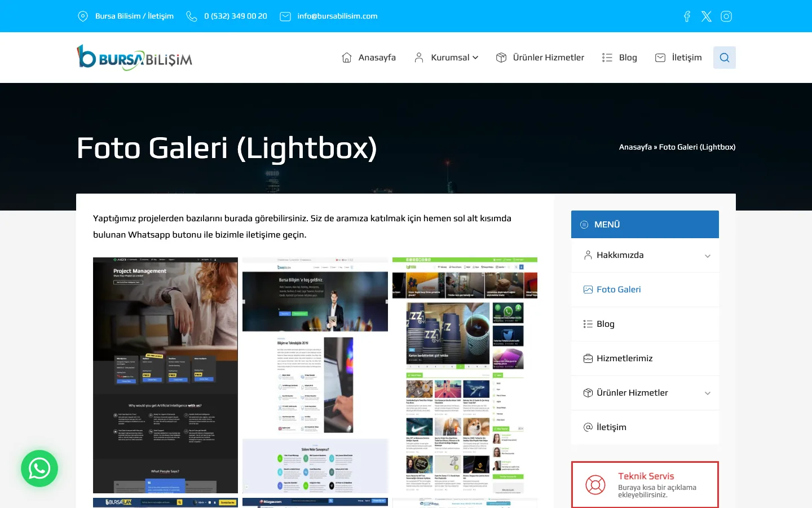Open Blog in the sidebar menu
Screen dimensions: 812x508
(606, 324)
